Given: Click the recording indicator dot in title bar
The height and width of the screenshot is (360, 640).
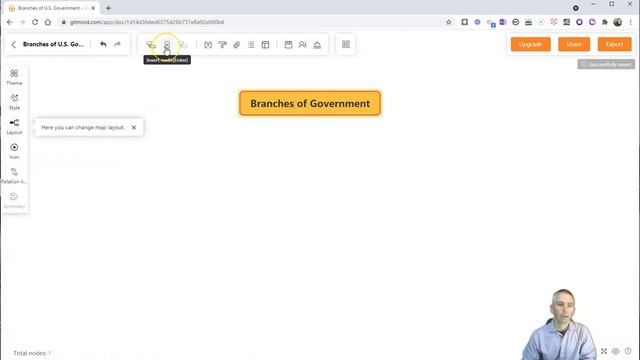Looking at the screenshot, I should pyautogui.click(x=576, y=8).
